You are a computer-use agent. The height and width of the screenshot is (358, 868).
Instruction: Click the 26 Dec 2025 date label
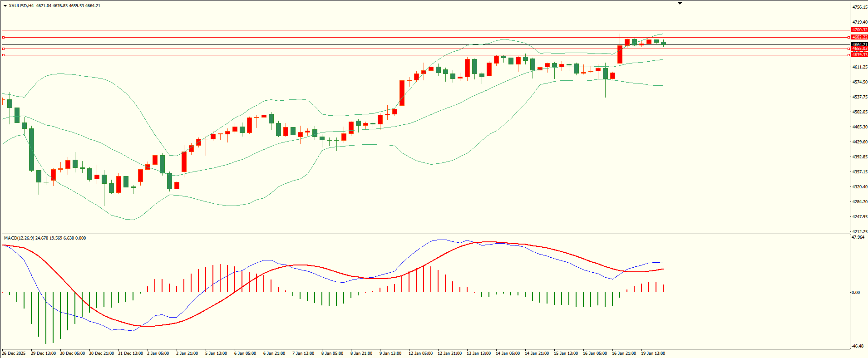tap(14, 353)
